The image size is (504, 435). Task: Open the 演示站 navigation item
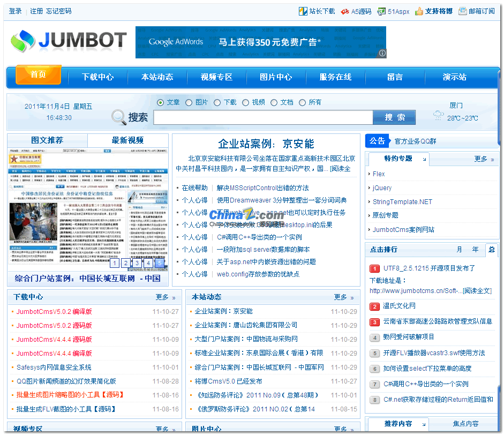pyautogui.click(x=454, y=77)
